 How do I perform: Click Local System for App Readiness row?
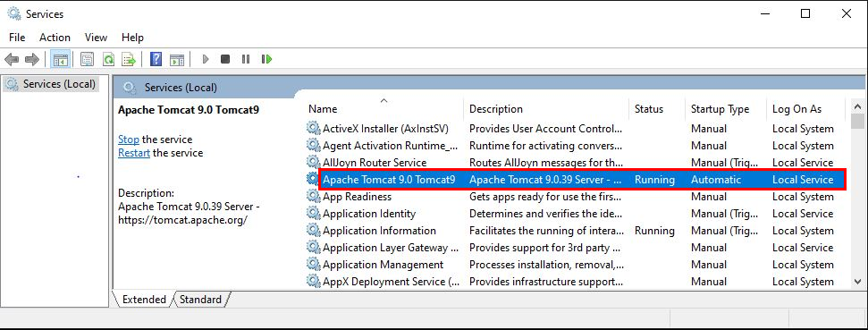pyautogui.click(x=803, y=197)
